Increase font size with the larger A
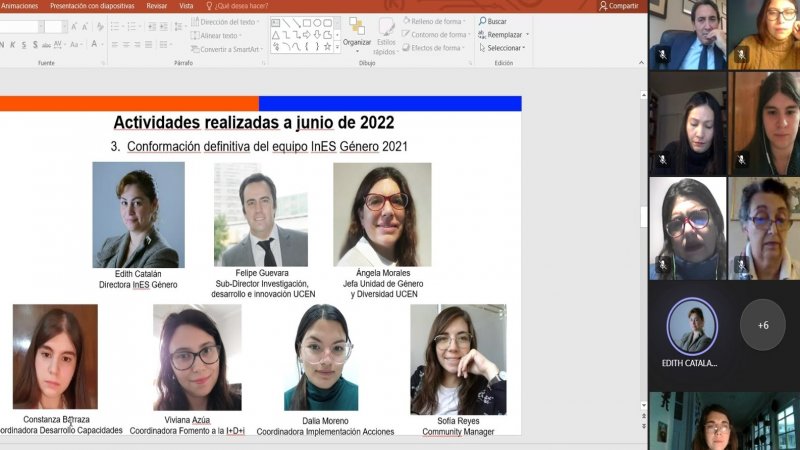Viewport: 800px width, 450px height. coord(74,27)
